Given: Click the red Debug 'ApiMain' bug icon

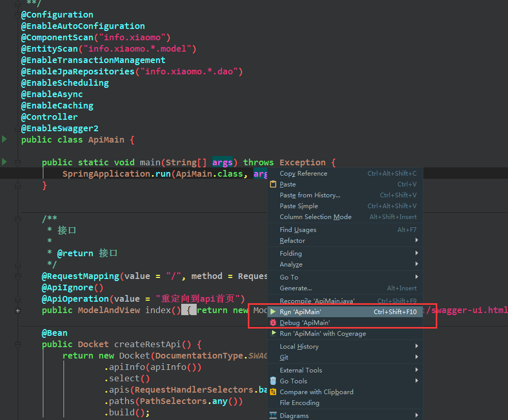Looking at the screenshot, I should [x=273, y=322].
